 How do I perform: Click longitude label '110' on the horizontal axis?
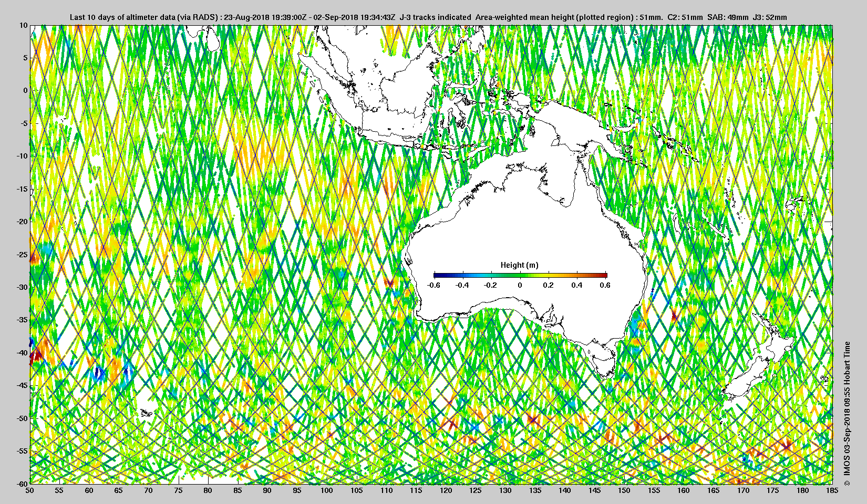click(386, 490)
